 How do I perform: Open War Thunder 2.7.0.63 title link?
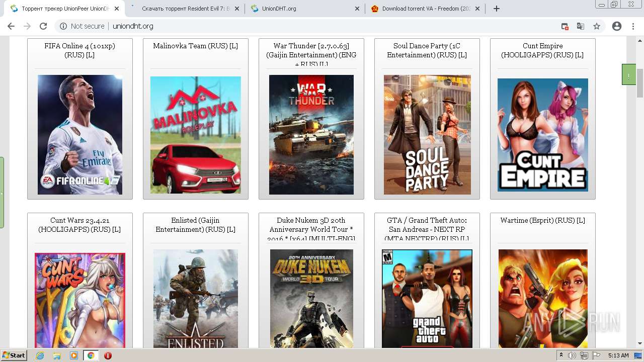[x=311, y=54]
